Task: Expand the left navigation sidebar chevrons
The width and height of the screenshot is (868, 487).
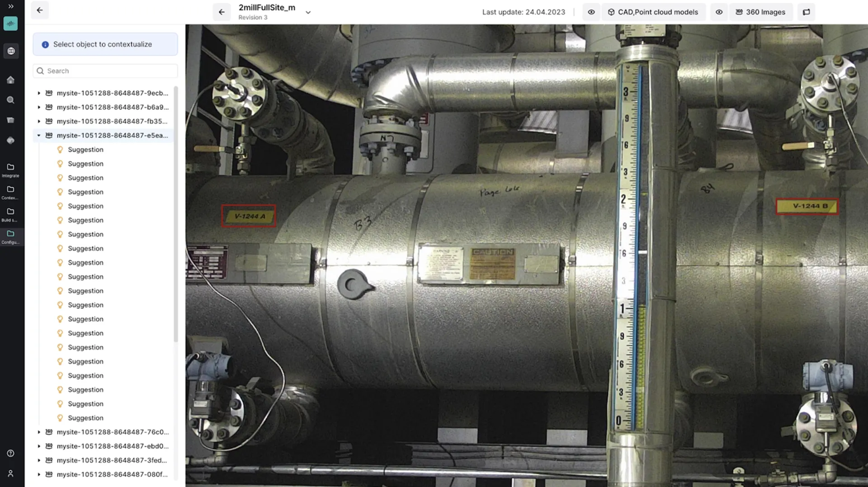Action: [x=10, y=6]
